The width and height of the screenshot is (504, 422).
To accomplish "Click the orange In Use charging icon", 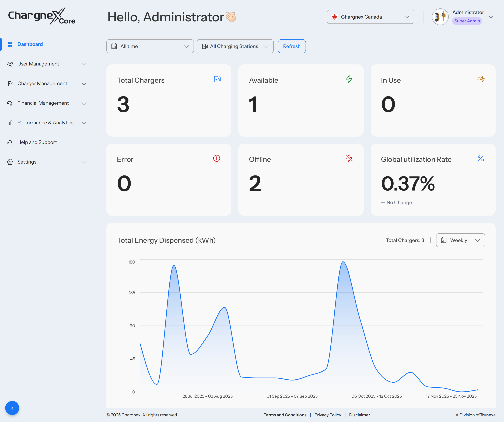I will [x=481, y=79].
